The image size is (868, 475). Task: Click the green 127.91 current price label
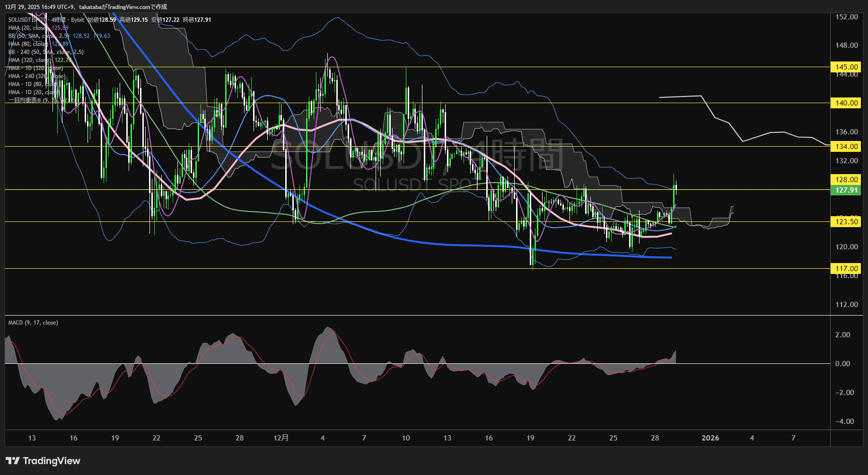pyautogui.click(x=846, y=190)
